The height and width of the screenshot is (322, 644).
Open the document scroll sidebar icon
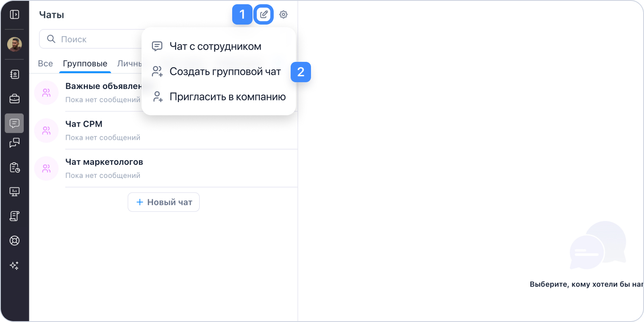[14, 217]
